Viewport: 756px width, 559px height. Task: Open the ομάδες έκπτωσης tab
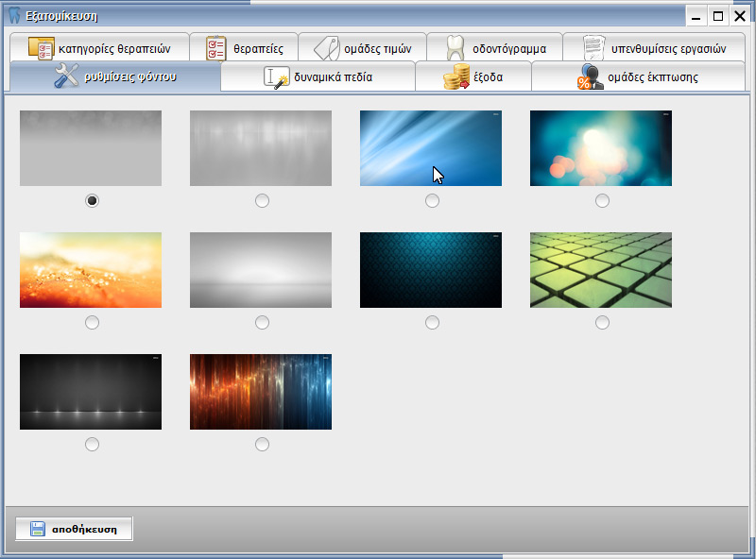coord(638,76)
